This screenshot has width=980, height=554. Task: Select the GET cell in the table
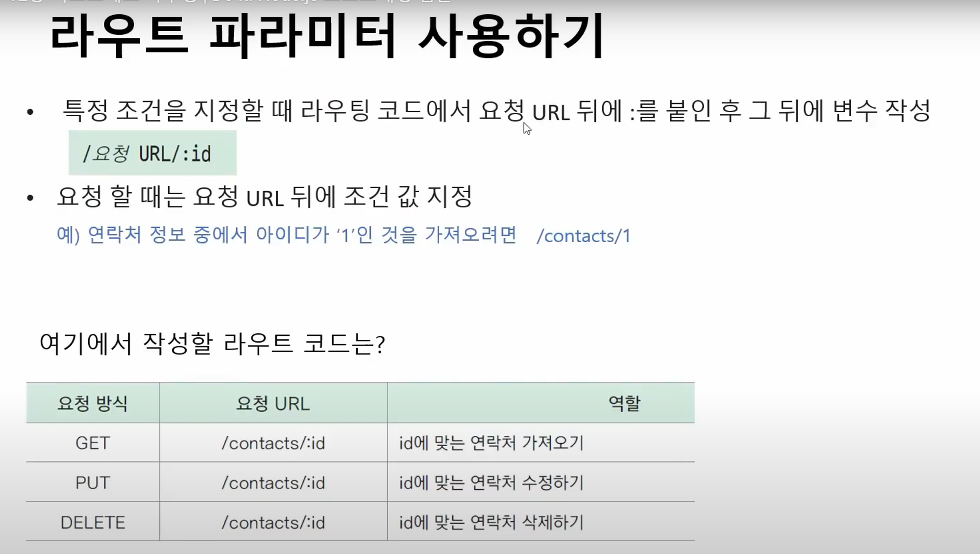[x=93, y=443]
